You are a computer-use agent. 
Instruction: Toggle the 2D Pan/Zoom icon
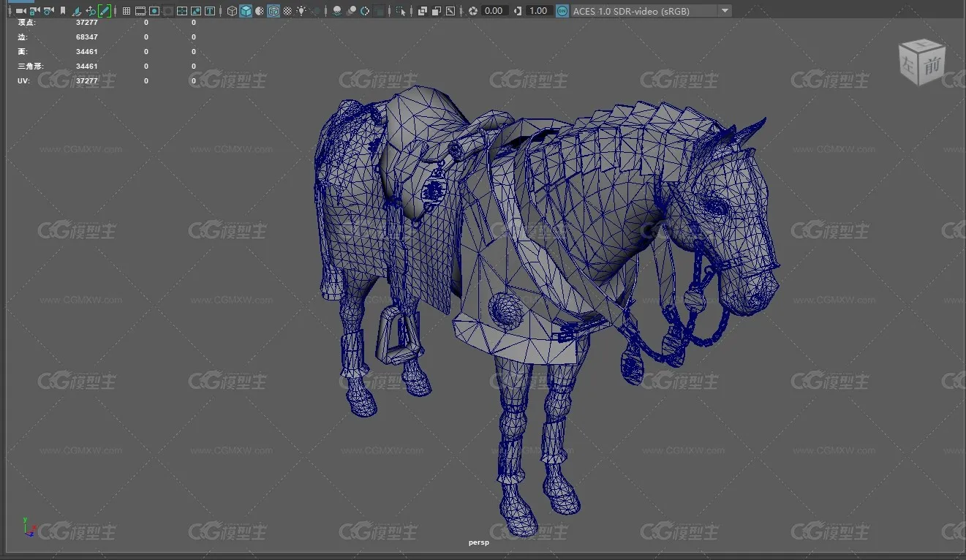(91, 11)
